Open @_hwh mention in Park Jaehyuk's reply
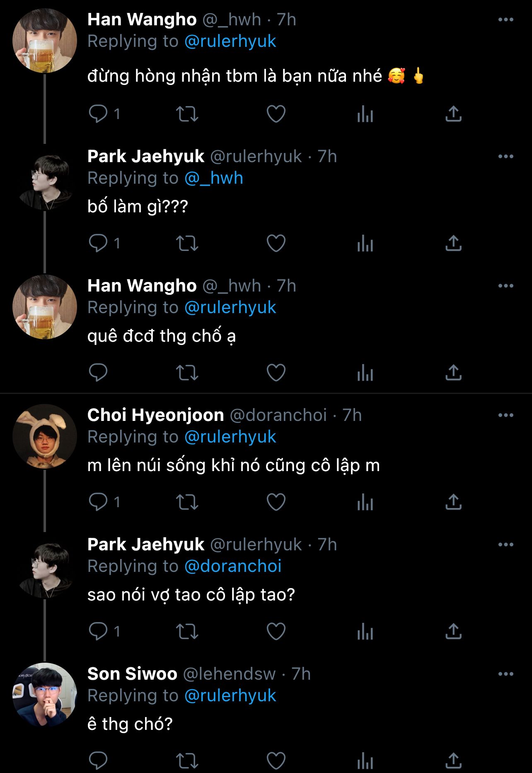This screenshot has height=773, width=532. (x=214, y=178)
